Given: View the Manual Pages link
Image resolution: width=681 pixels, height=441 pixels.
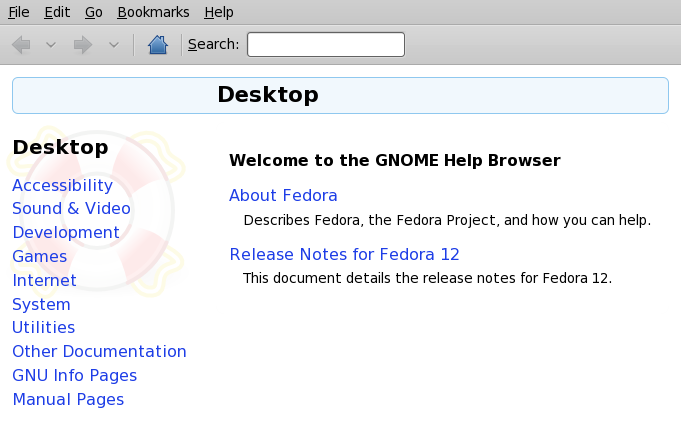Looking at the screenshot, I should (x=68, y=399).
